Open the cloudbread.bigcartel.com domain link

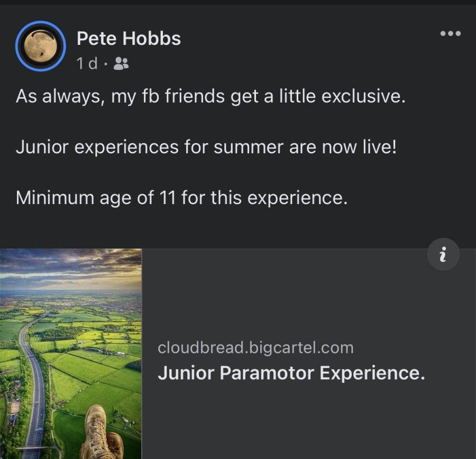pyautogui.click(x=255, y=347)
